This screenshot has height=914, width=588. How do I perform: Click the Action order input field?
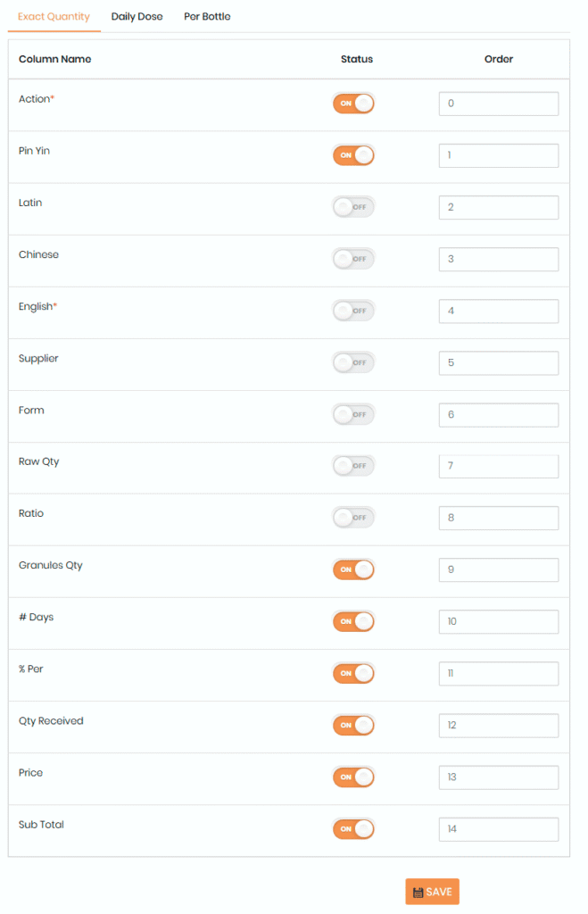coord(498,104)
